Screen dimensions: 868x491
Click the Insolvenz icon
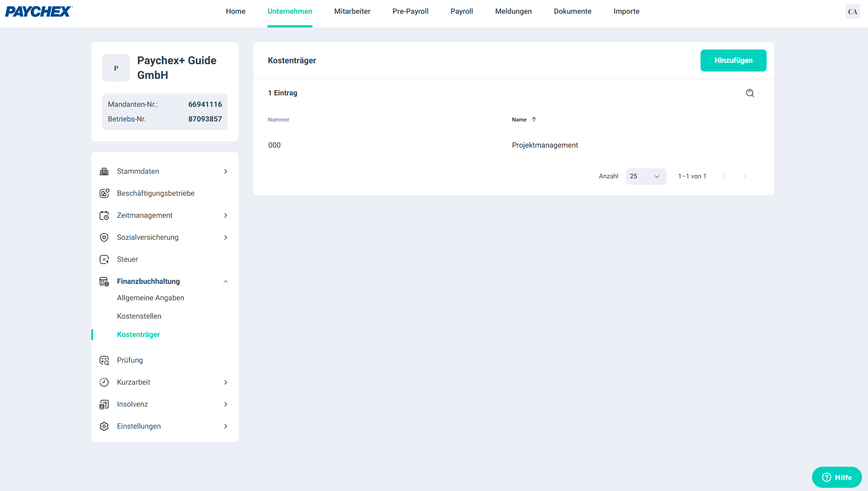(x=104, y=404)
